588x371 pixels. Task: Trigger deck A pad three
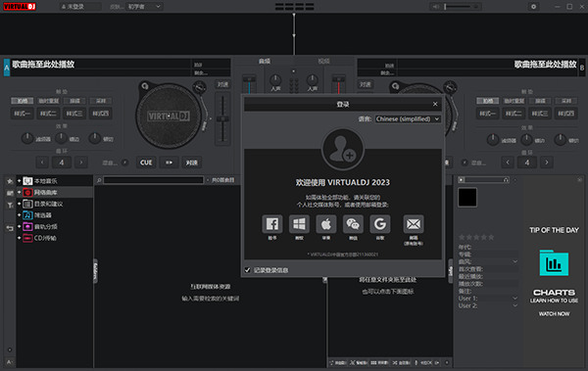point(74,114)
